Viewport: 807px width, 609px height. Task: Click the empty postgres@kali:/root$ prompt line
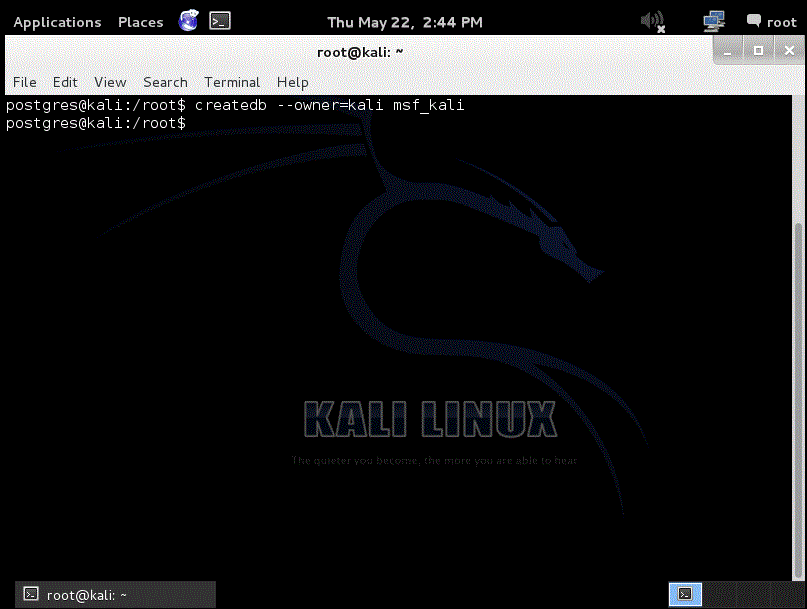click(x=96, y=123)
